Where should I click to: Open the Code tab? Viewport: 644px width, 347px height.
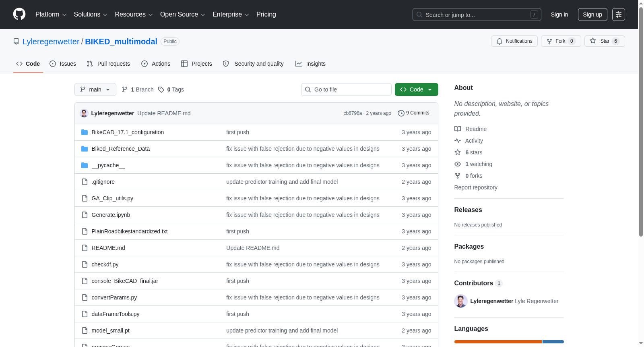click(28, 64)
